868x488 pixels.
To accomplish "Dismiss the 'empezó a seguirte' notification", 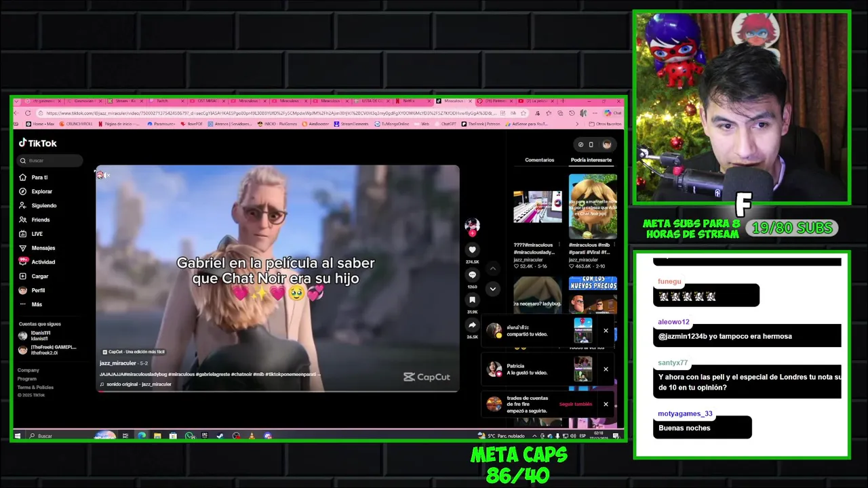I will coord(606,404).
